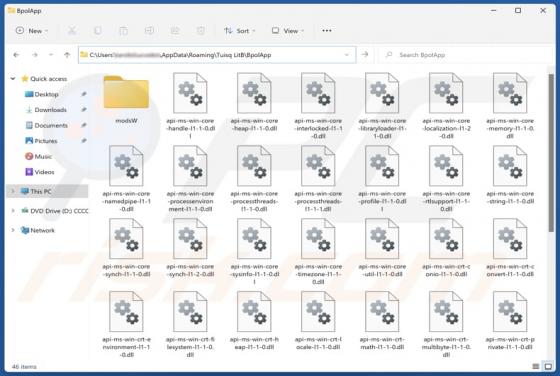Screen dimensions: 560x376
Task: Collapse the Quick access section
Action: [x=13, y=79]
